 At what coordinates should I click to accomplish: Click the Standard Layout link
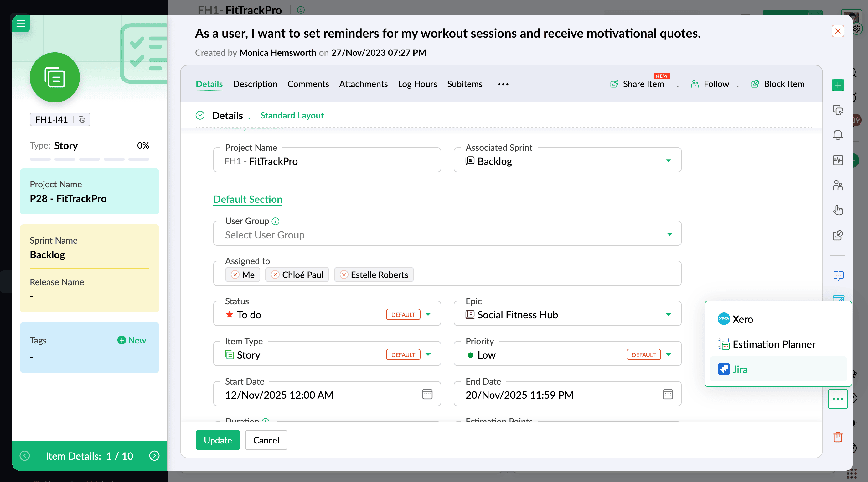(292, 115)
